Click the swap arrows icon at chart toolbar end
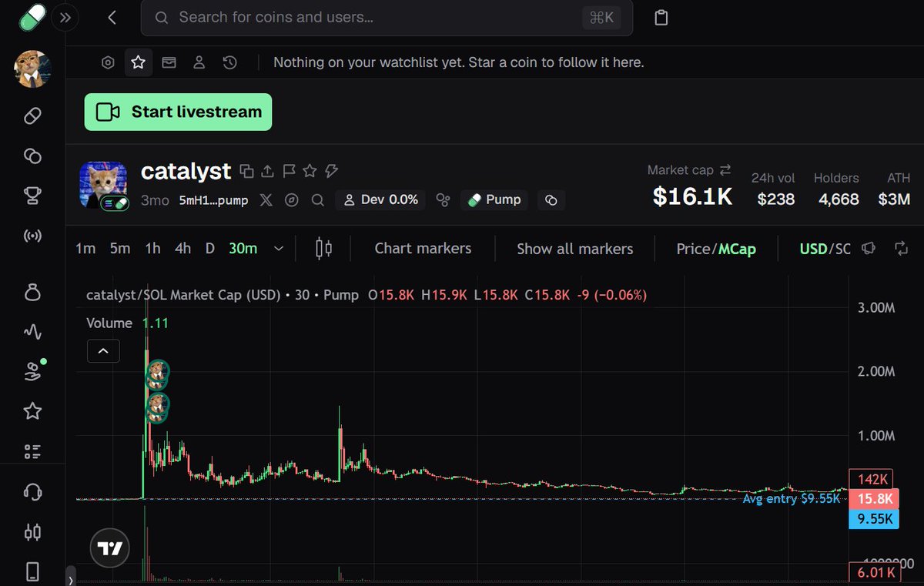Viewport: 924px width, 586px height. point(901,248)
